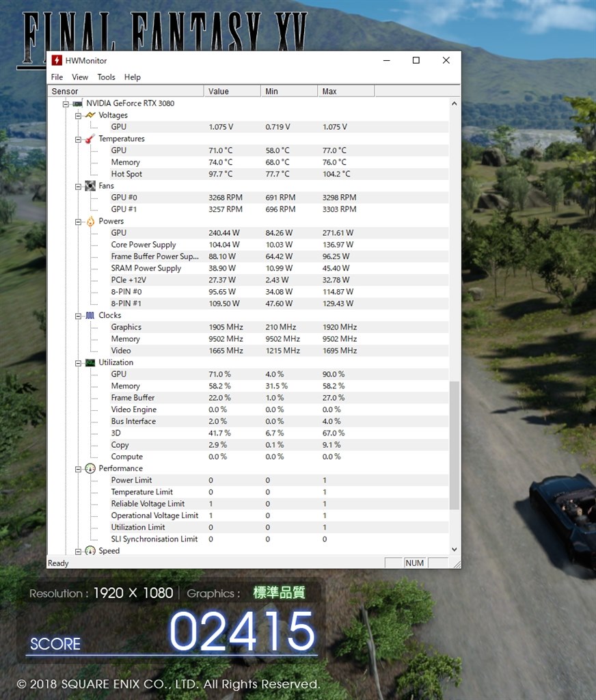Maximize the HWMonitor window

click(416, 60)
